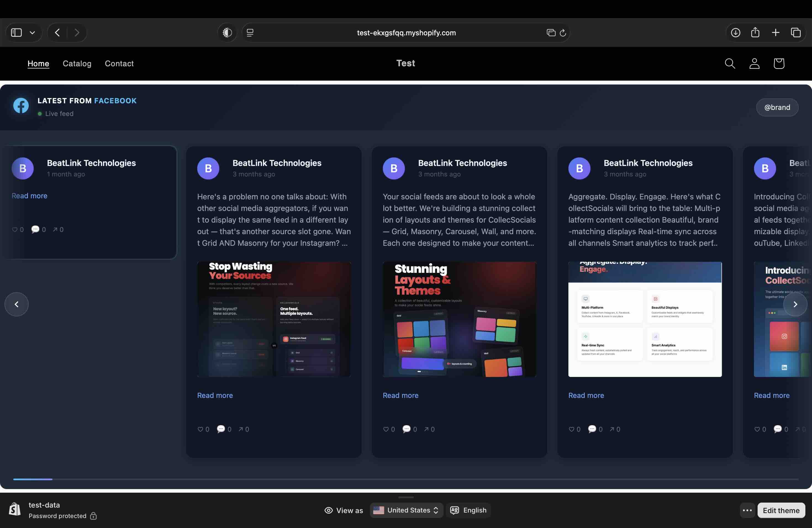Open the Home navigation link
Image resolution: width=812 pixels, height=528 pixels.
(x=38, y=64)
